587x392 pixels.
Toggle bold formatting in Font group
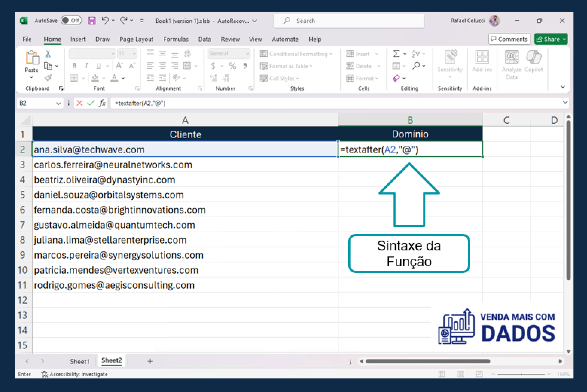pos(74,66)
